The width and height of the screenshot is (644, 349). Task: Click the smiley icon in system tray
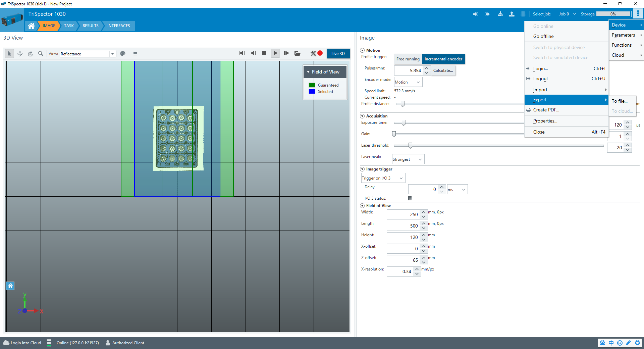tap(620, 343)
